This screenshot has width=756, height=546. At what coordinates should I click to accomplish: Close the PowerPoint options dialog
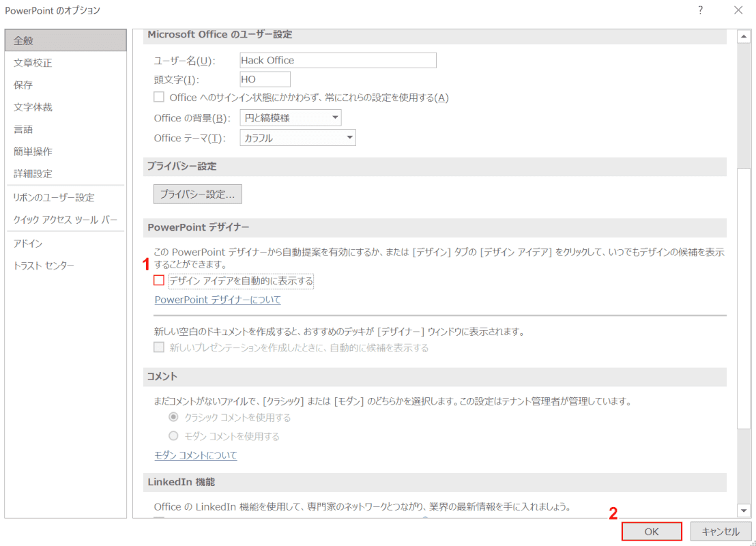pyautogui.click(x=738, y=10)
